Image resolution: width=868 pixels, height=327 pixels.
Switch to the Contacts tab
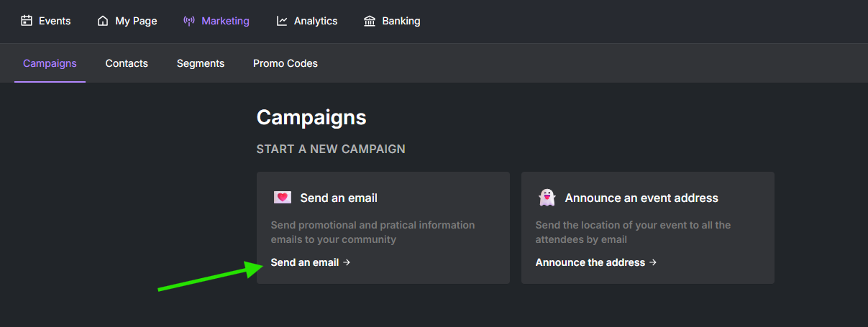coord(127,63)
